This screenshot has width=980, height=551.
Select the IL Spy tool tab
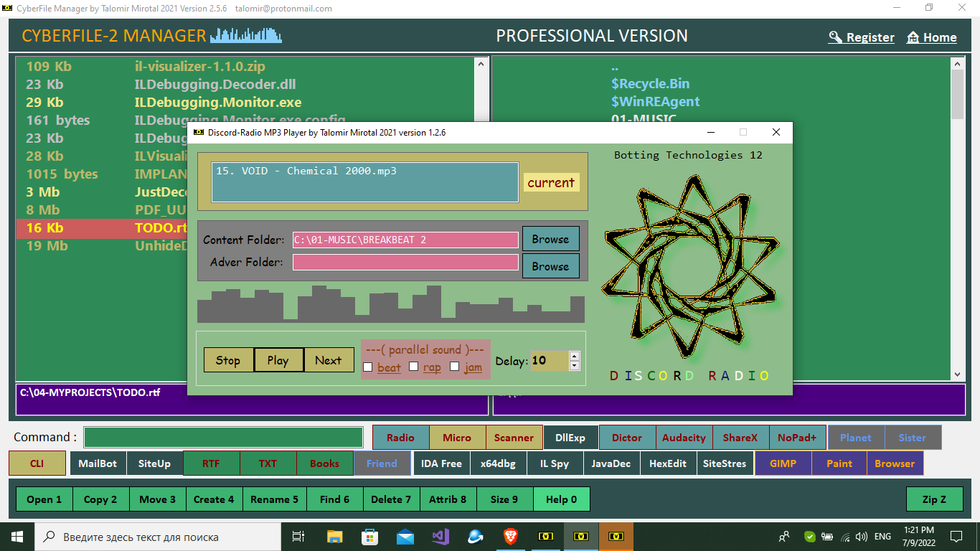click(555, 463)
